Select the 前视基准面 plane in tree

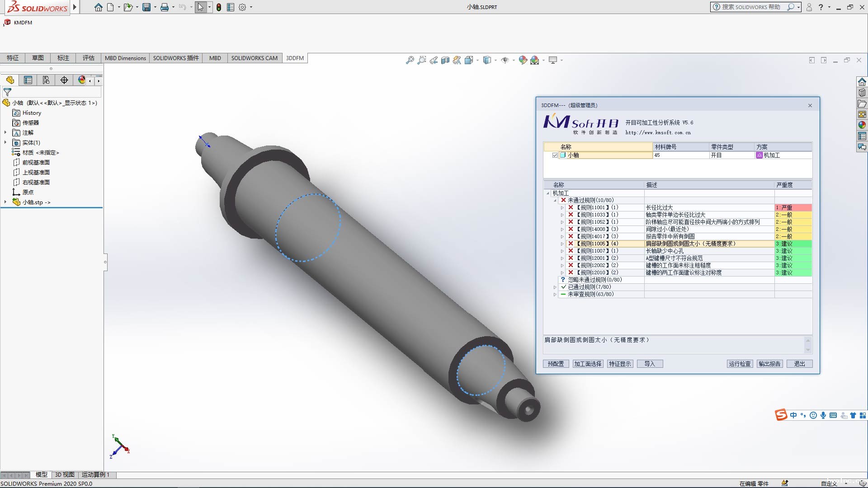tap(36, 162)
